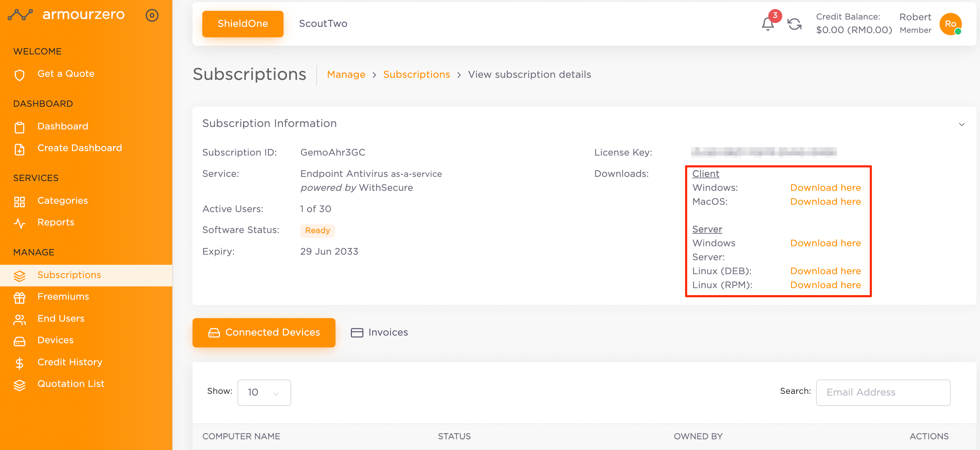Click the Get a Quote shield icon

(20, 75)
